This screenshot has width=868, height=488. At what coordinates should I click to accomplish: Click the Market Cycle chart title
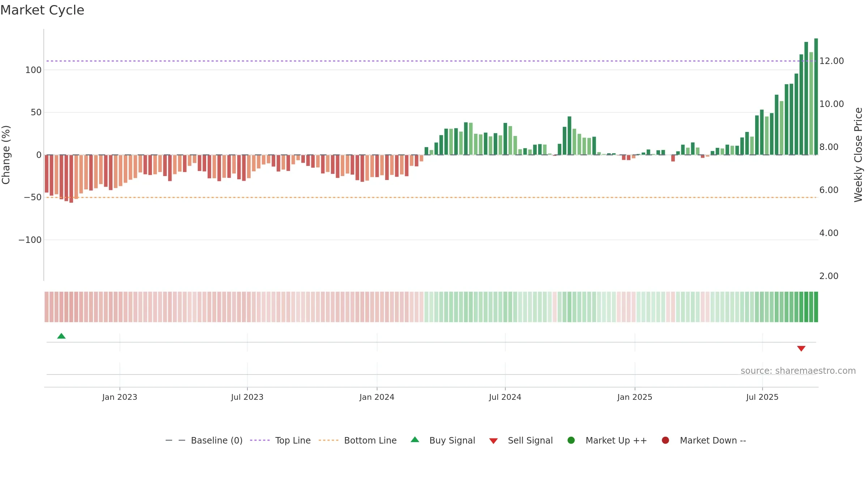coord(42,10)
